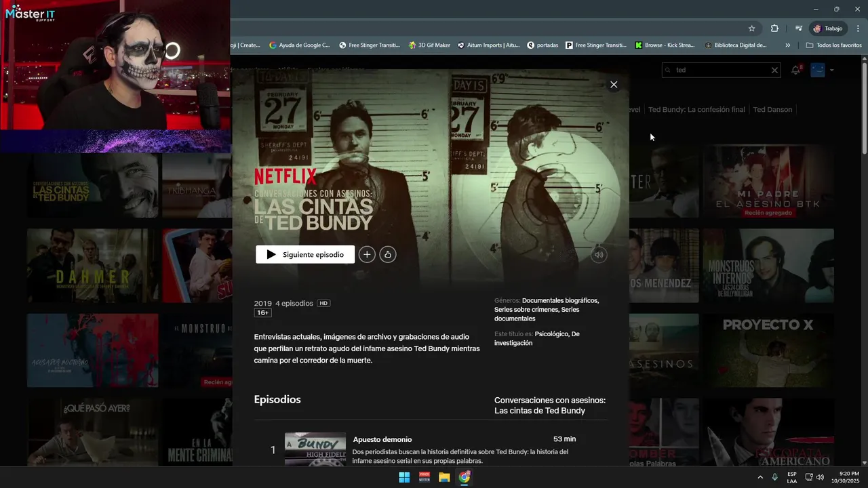Open the Chrome three-dot menu

point(859,28)
